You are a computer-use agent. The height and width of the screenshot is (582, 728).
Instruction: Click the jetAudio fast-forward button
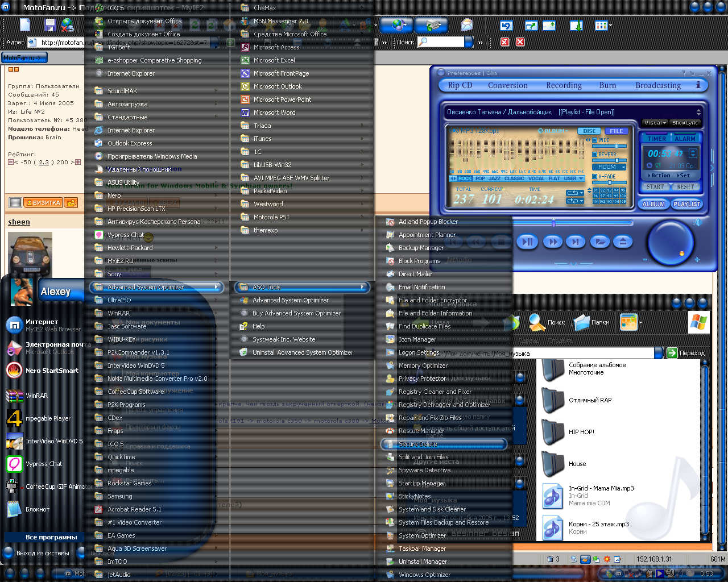[x=552, y=242]
